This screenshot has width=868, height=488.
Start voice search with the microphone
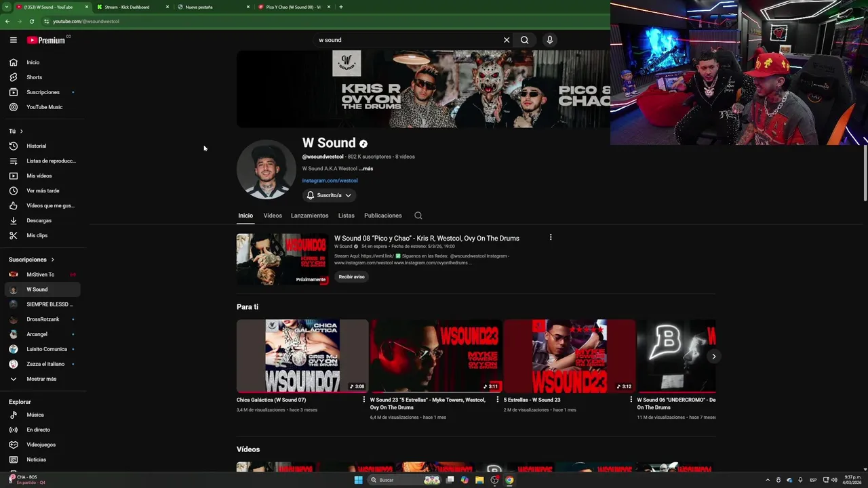click(x=550, y=40)
